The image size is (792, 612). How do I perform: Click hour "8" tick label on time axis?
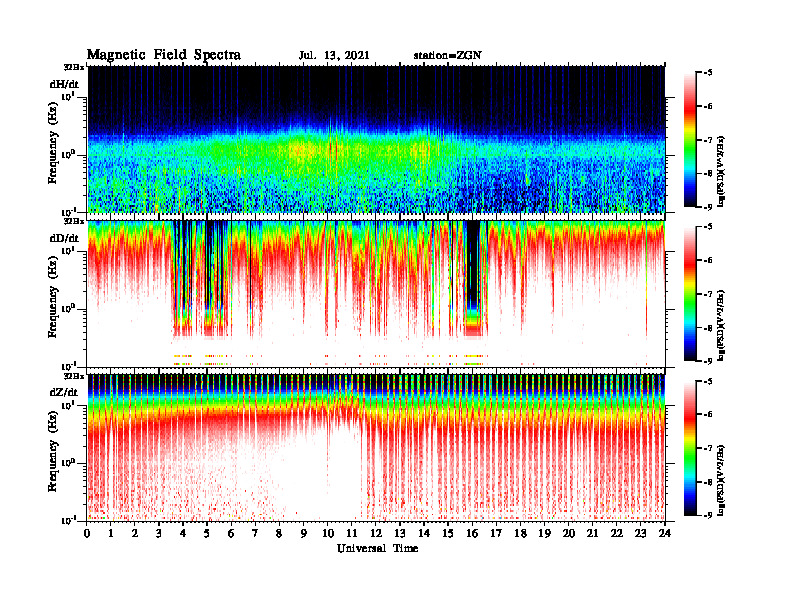pos(279,533)
